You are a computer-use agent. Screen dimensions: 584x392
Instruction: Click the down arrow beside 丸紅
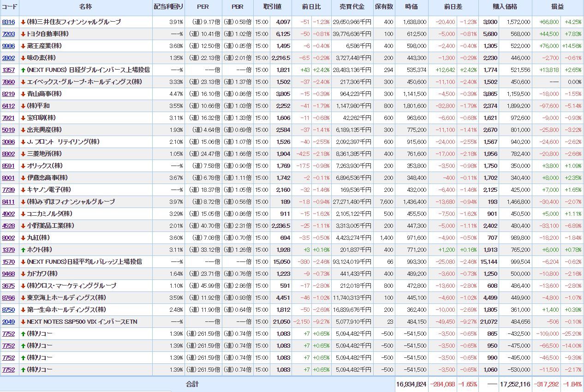click(23, 238)
